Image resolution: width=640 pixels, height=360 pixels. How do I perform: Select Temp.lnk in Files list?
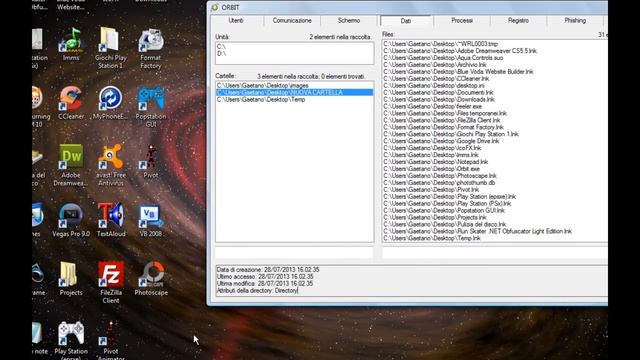point(432,238)
